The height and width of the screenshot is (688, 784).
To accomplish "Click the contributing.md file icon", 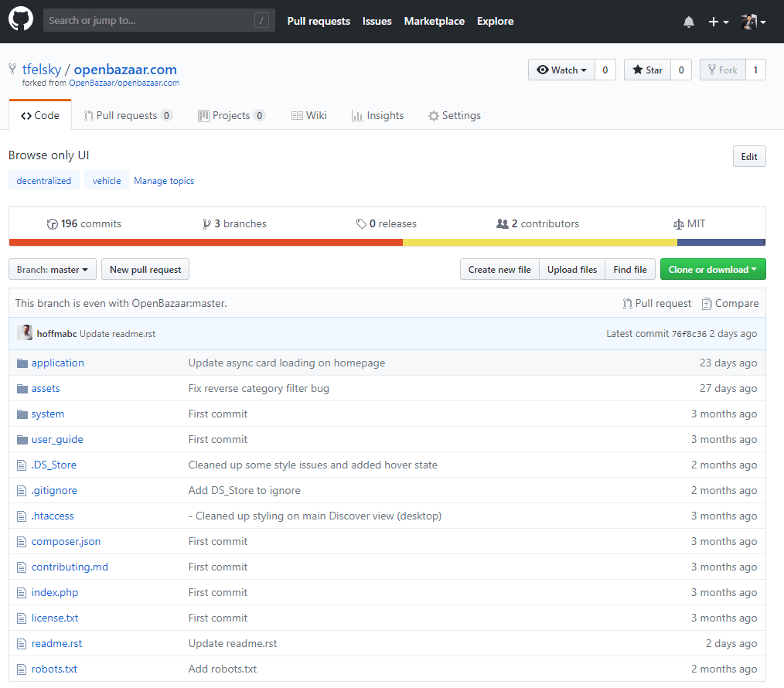I will click(22, 567).
